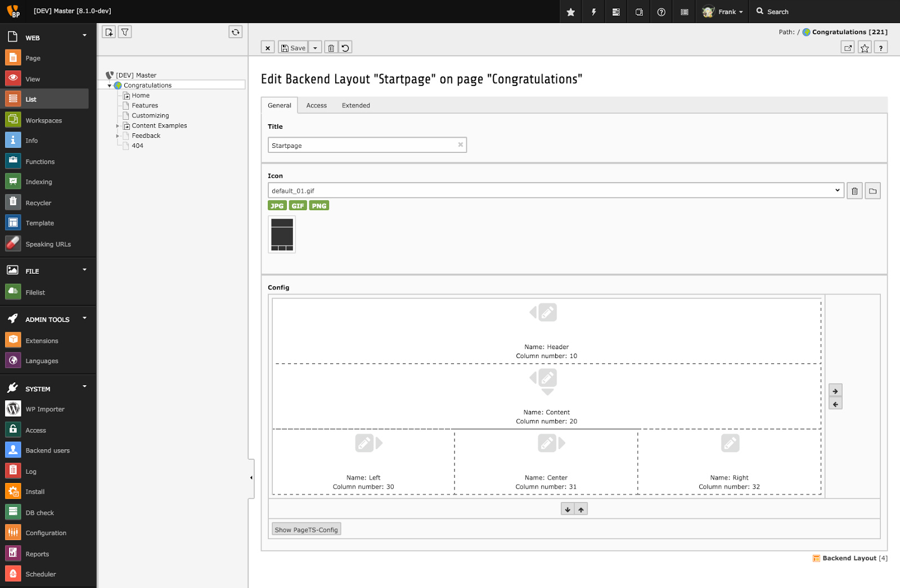Open the Save options dropdown arrow

tap(315, 48)
